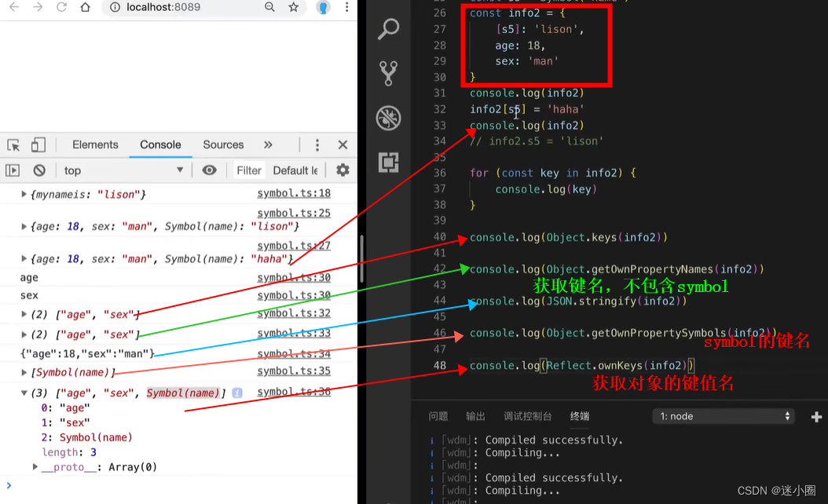Click line number 36 in the gutter
The height and width of the screenshot is (504, 828).
tap(439, 173)
